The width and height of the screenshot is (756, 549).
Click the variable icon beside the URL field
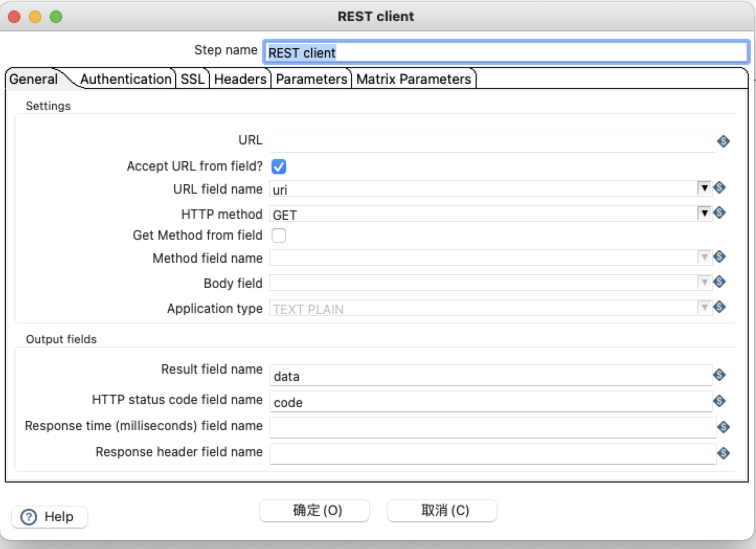point(724,141)
